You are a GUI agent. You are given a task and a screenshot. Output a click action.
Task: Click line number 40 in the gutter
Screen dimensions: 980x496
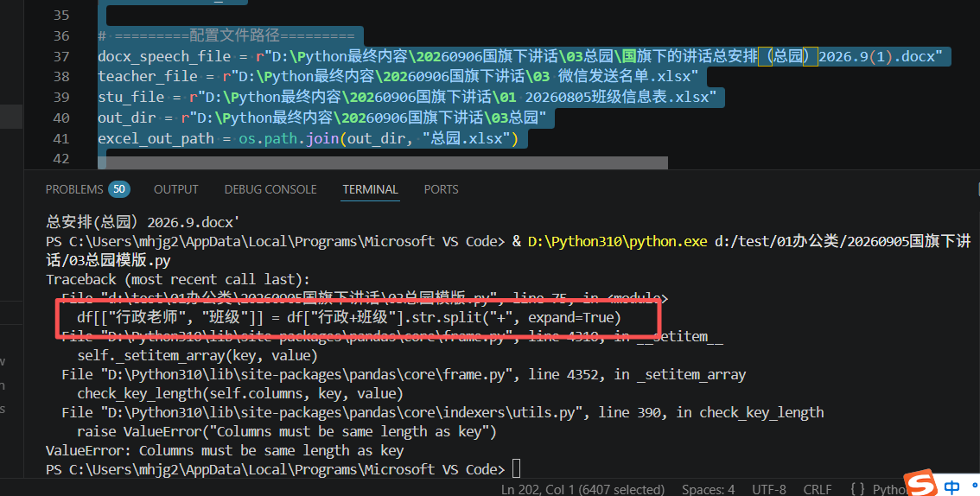click(61, 118)
